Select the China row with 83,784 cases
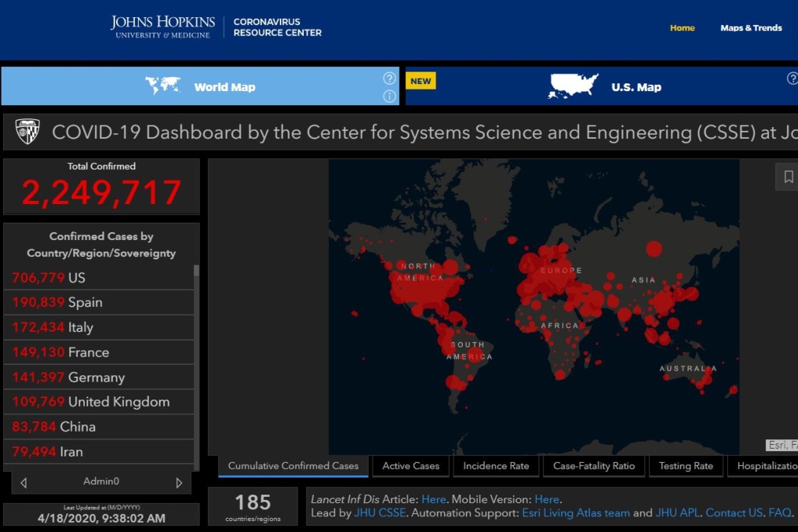798x532 pixels. point(99,427)
